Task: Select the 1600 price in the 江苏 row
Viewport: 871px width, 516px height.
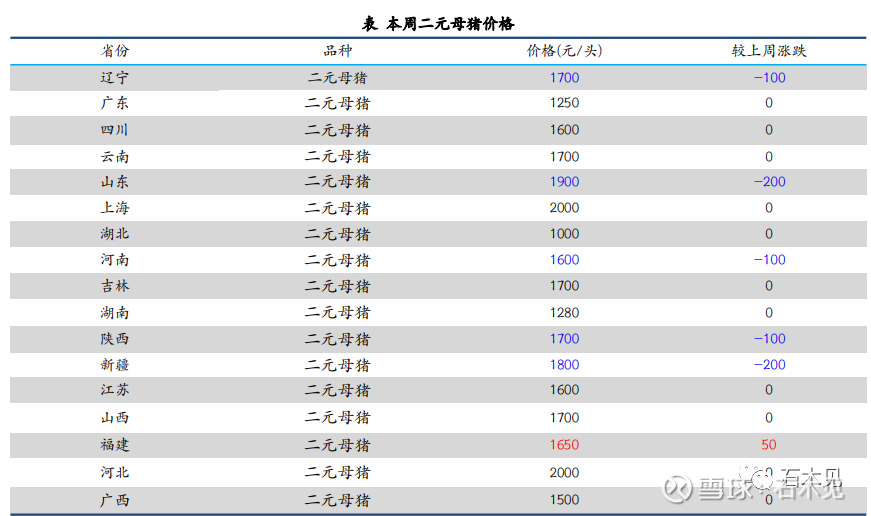Action: tap(564, 390)
